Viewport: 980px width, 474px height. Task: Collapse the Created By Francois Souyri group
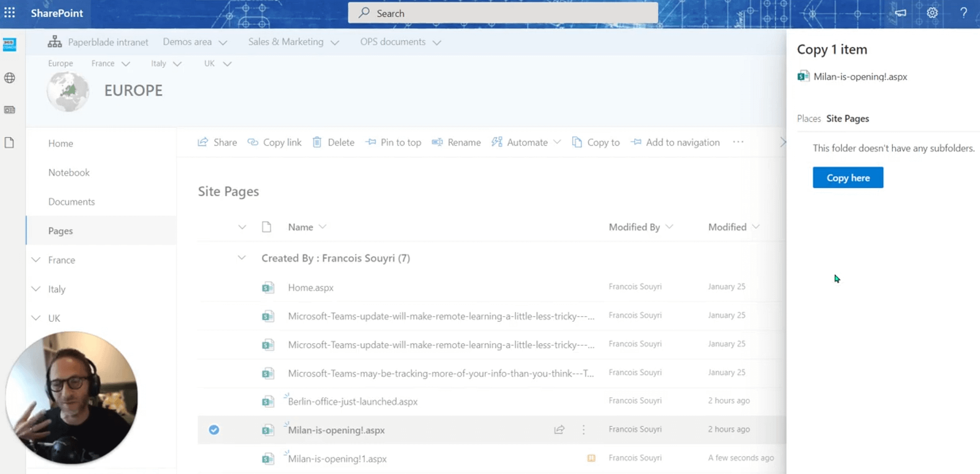241,258
